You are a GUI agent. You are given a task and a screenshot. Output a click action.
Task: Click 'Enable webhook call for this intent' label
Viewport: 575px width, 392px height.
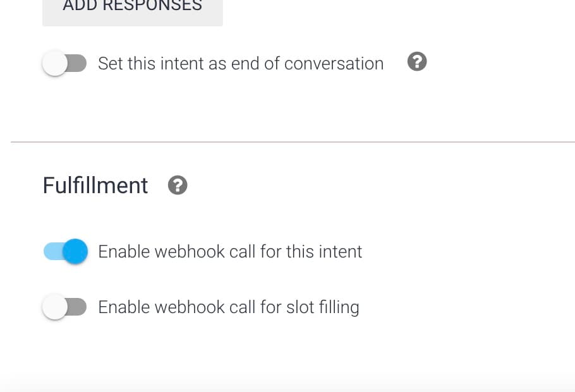(x=230, y=252)
